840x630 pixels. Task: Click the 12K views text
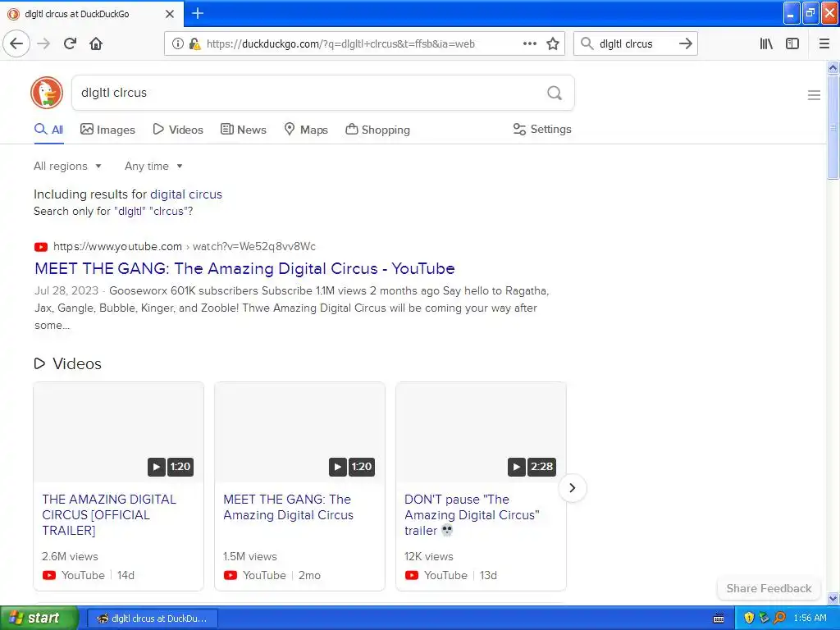pyautogui.click(x=428, y=557)
